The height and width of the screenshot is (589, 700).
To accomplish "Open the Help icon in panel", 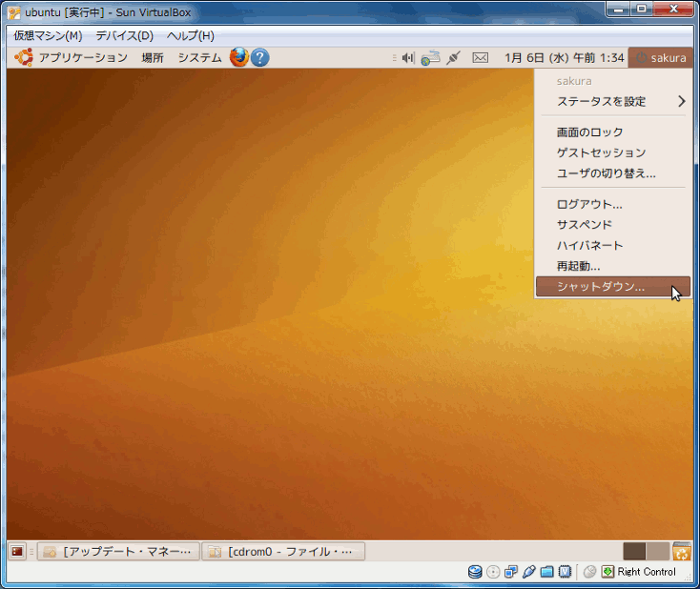I will 259,57.
